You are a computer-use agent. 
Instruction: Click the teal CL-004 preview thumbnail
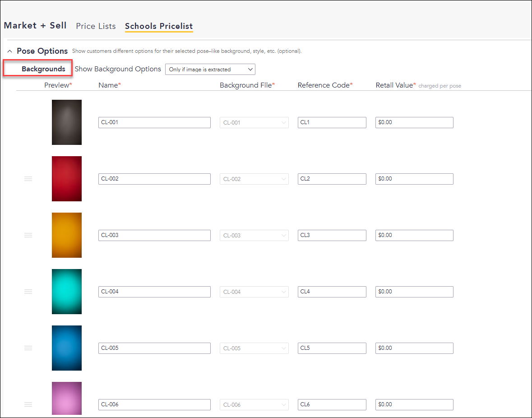67,292
